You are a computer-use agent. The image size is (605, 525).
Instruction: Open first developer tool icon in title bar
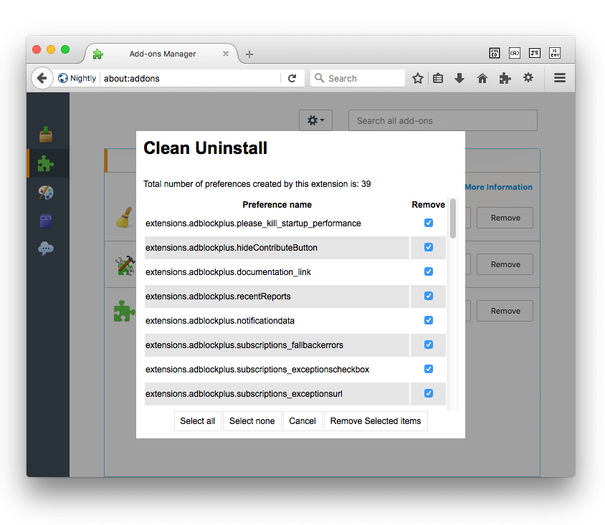[494, 53]
